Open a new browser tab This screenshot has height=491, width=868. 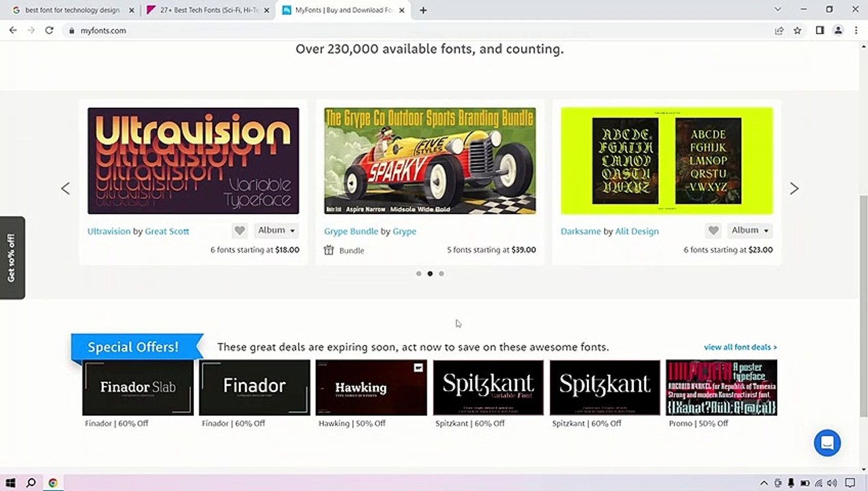click(423, 10)
